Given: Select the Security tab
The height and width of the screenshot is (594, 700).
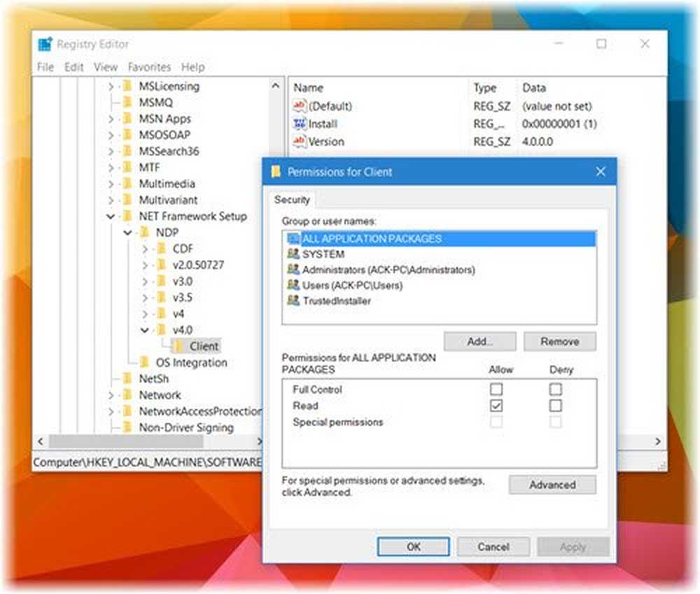Looking at the screenshot, I should tap(292, 200).
